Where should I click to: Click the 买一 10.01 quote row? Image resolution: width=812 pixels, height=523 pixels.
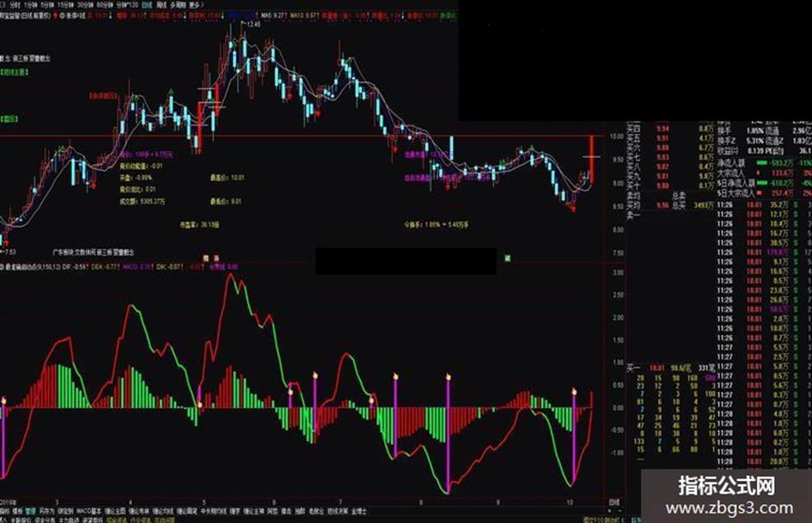click(x=670, y=368)
